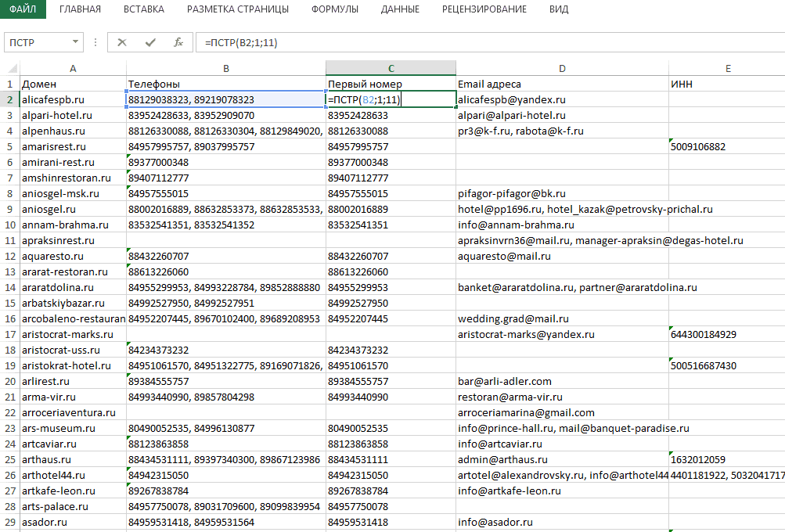Select the pr3@k-f.ru, rabota@k-f.ru cell
The height and width of the screenshot is (532, 785).
562,131
